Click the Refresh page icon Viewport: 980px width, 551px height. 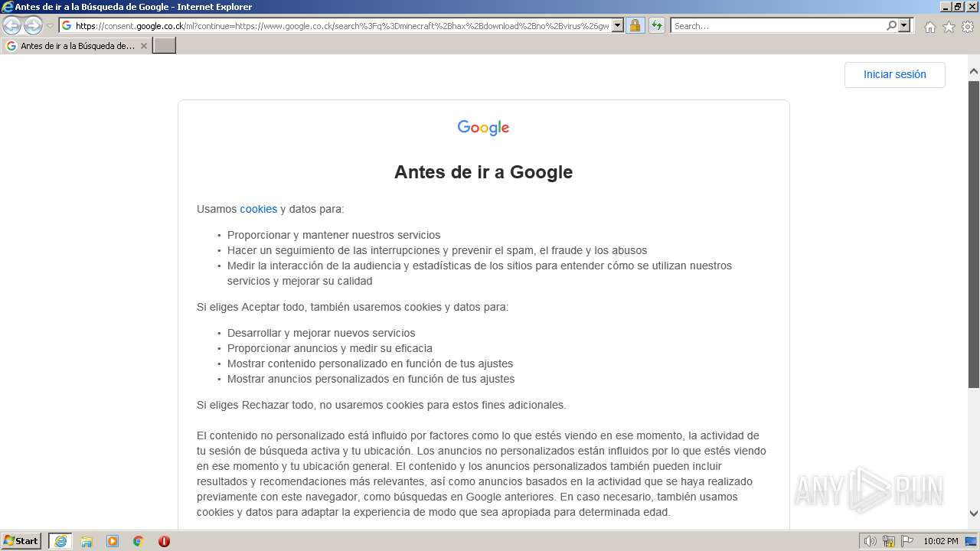click(x=657, y=26)
